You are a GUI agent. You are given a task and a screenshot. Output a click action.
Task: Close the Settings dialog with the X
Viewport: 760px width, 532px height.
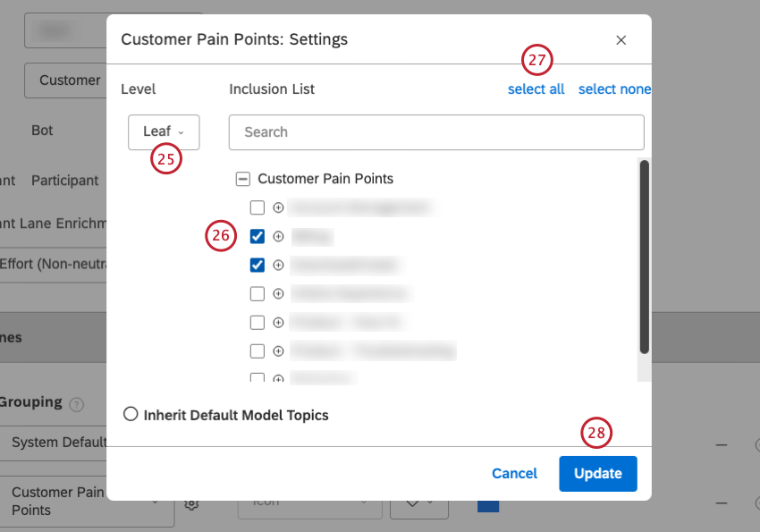tap(621, 39)
